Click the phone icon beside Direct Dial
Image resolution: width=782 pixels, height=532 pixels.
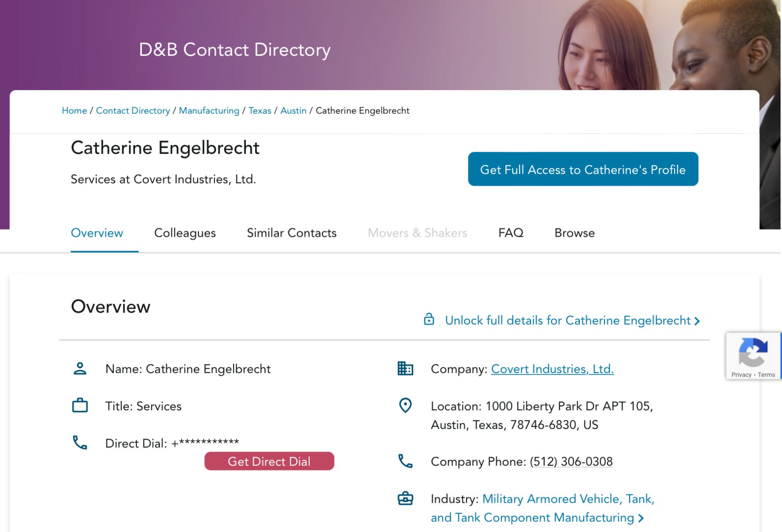[80, 443]
